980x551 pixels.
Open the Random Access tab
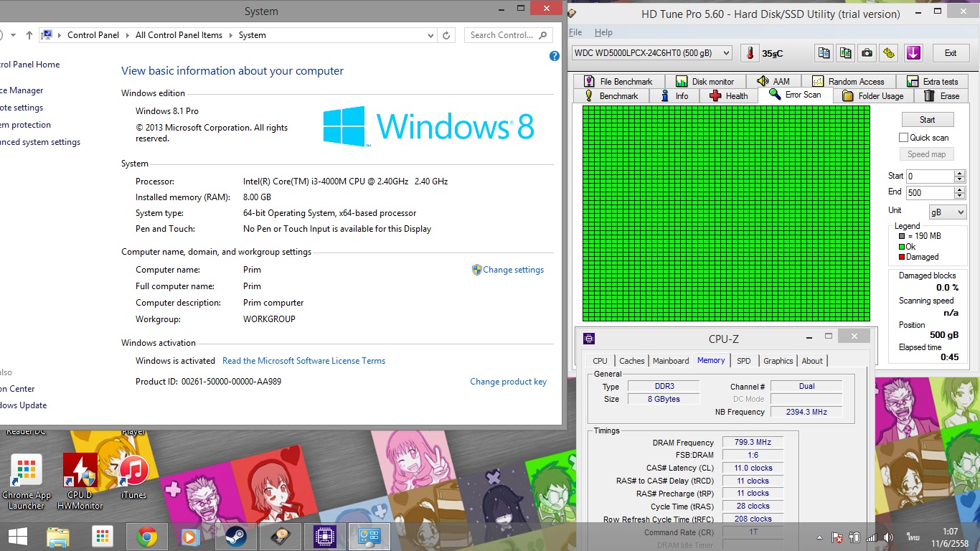tap(849, 81)
